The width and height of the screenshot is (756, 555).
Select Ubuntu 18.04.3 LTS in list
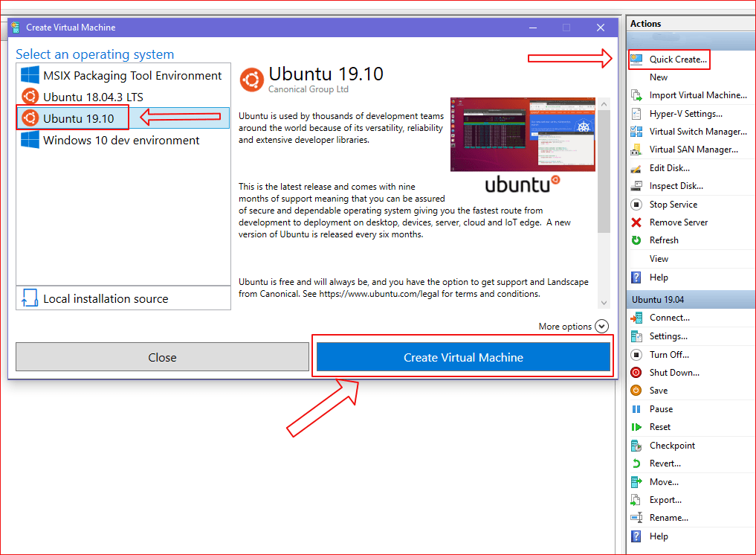click(123, 97)
